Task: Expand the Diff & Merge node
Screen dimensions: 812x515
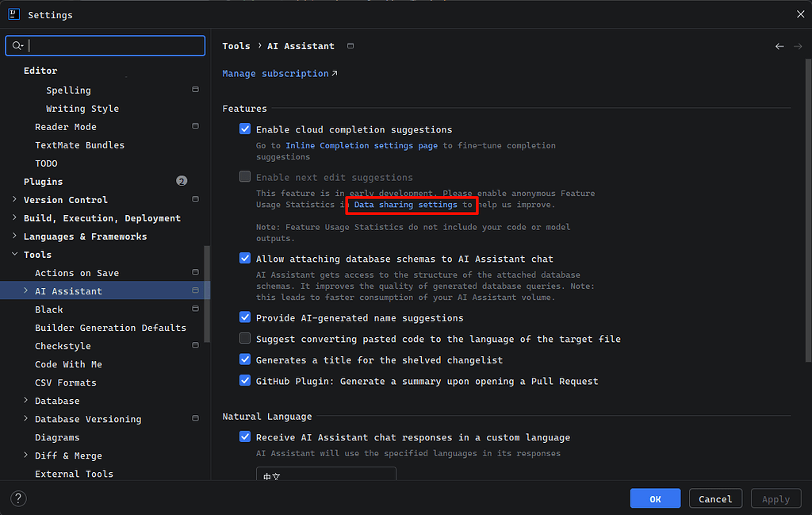Action: tap(26, 455)
